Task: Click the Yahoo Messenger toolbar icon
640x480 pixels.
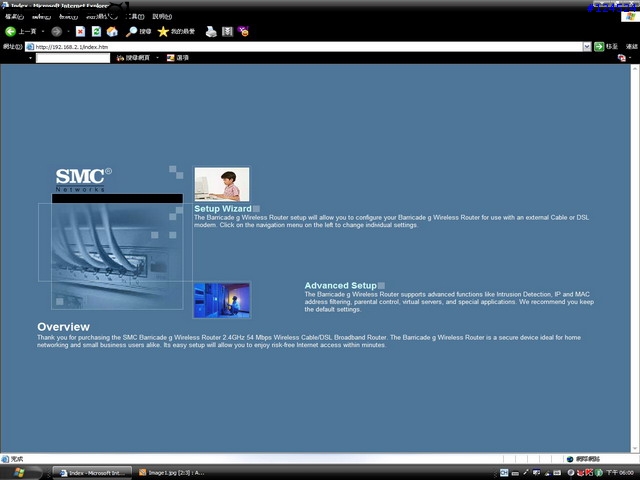Action: tap(244, 31)
